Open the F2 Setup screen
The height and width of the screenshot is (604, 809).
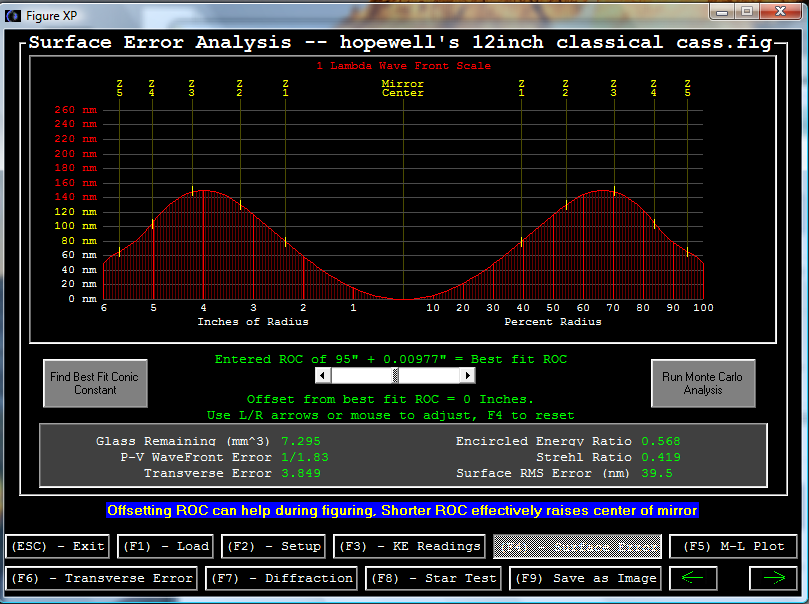[x=275, y=546]
